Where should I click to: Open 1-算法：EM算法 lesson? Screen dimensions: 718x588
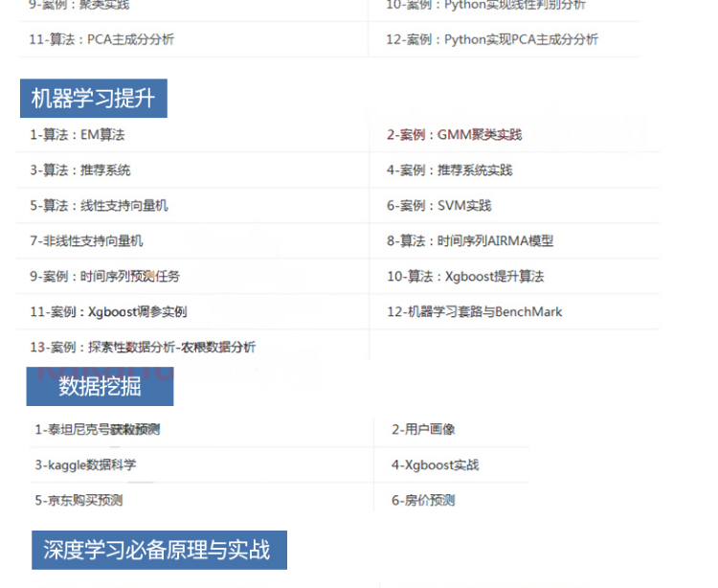pos(78,135)
